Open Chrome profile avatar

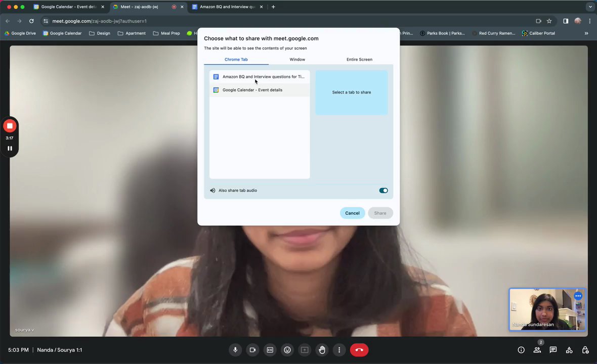pos(578,21)
